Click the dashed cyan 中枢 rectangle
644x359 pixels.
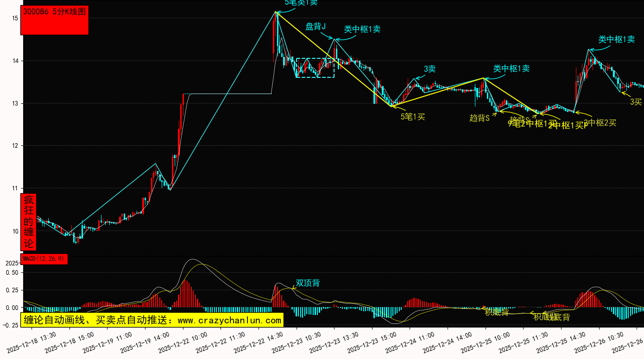point(315,68)
